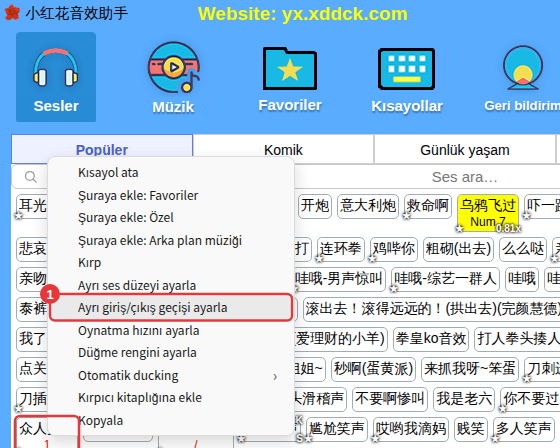This screenshot has height=448, width=560.
Task: Play the 意大利炮 sound
Action: [x=368, y=206]
